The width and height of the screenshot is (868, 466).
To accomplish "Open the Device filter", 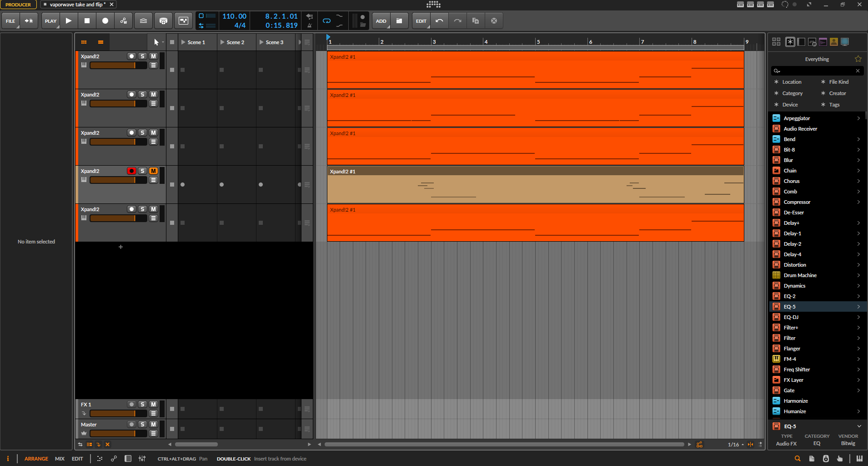I will pos(790,105).
